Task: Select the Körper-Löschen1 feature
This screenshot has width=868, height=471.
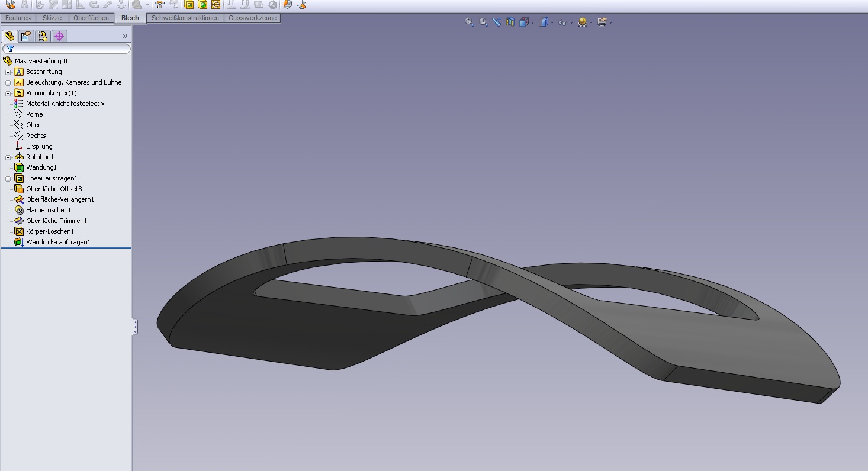Action: (x=50, y=231)
